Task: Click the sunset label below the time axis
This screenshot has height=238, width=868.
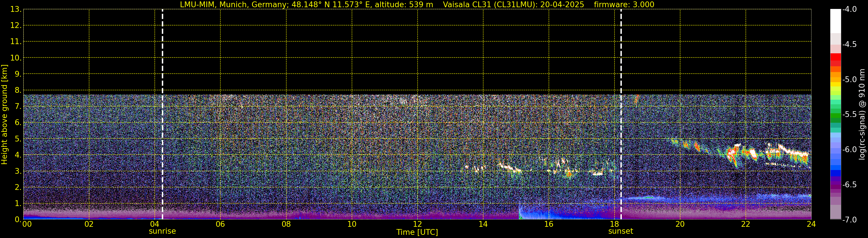Action: point(620,231)
